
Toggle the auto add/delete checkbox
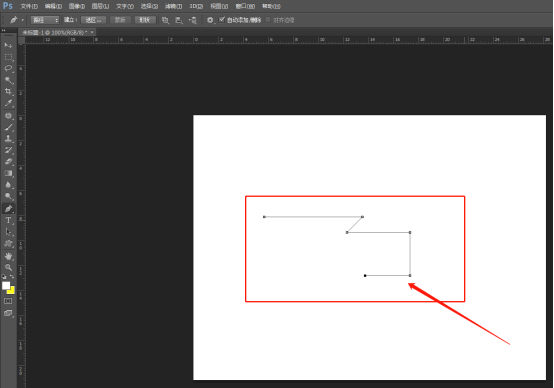pos(222,20)
